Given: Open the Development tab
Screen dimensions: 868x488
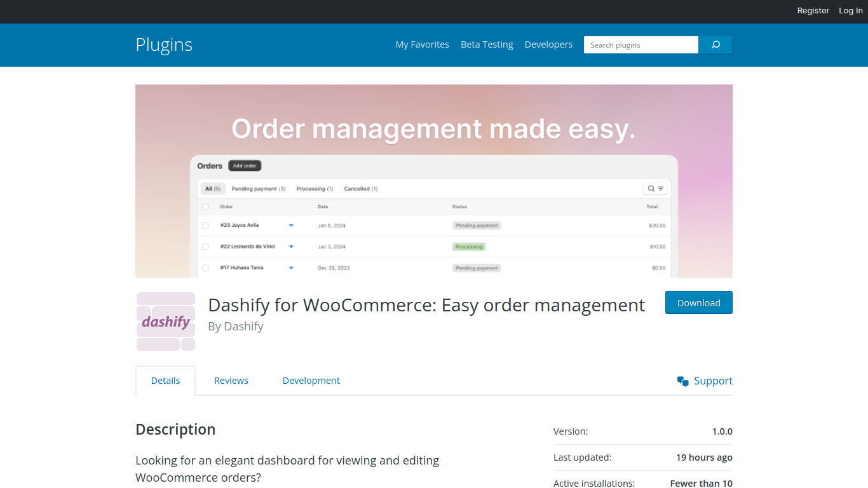Looking at the screenshot, I should [x=311, y=380].
